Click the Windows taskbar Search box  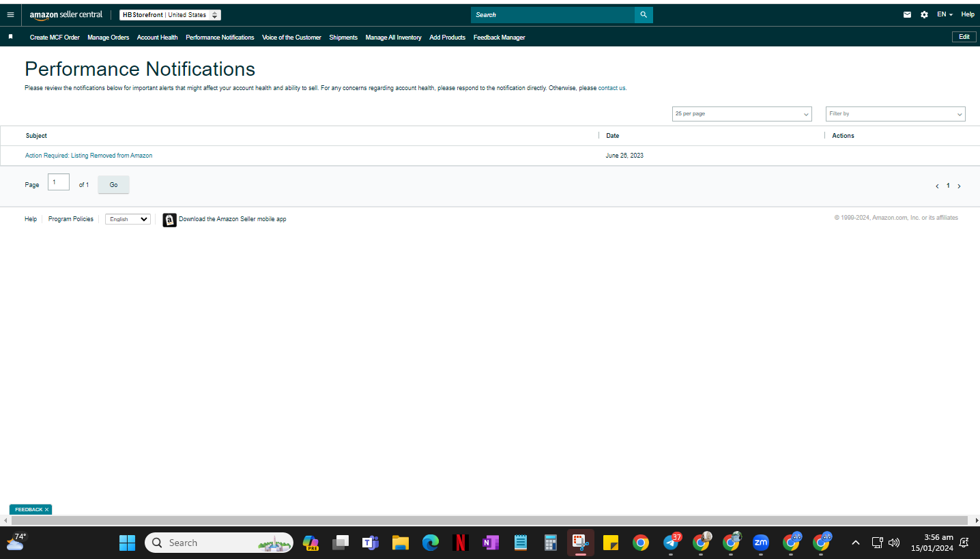tap(219, 543)
